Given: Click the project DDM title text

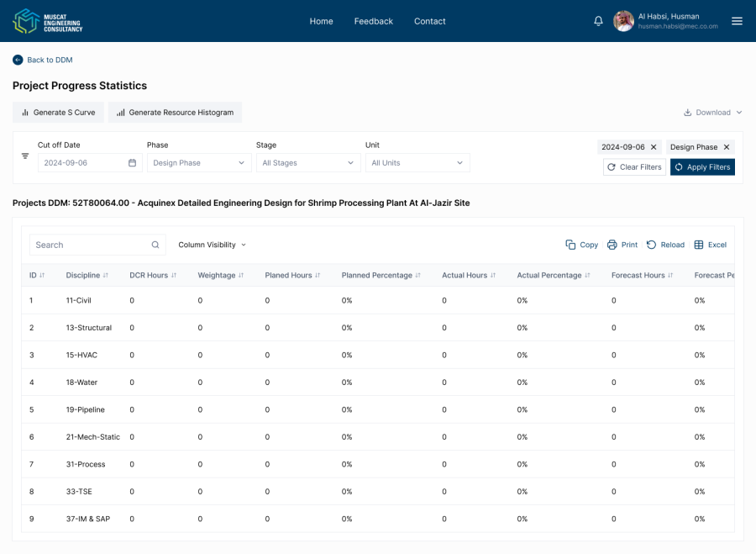Looking at the screenshot, I should coord(241,203).
